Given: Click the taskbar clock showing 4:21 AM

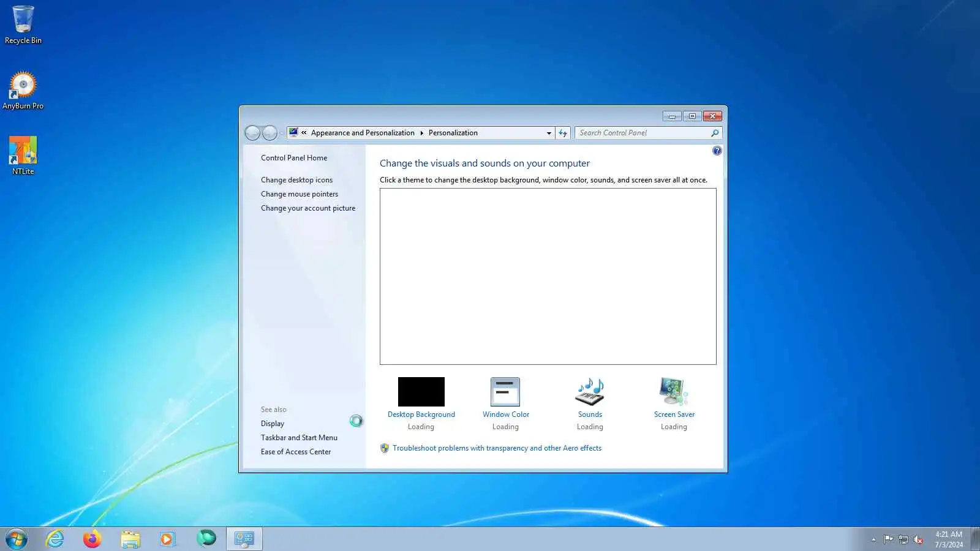Looking at the screenshot, I should point(949,539).
